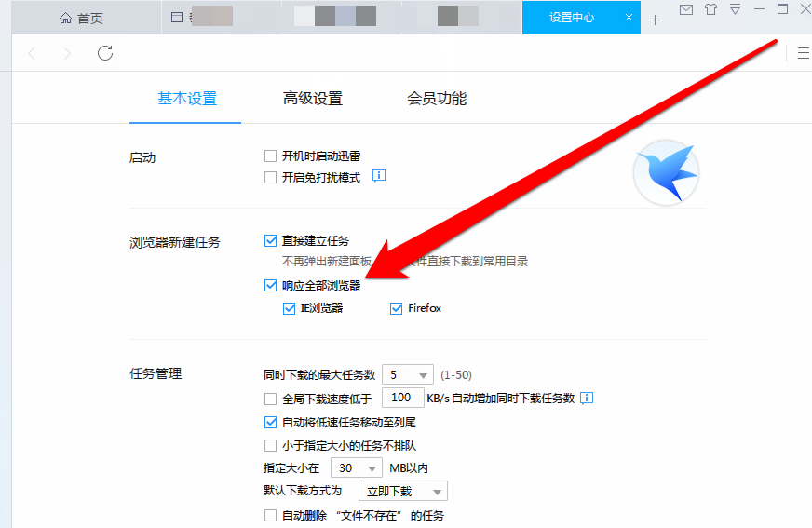
Task: Uncheck 响应全部浏览器 checkbox
Action: [x=270, y=285]
